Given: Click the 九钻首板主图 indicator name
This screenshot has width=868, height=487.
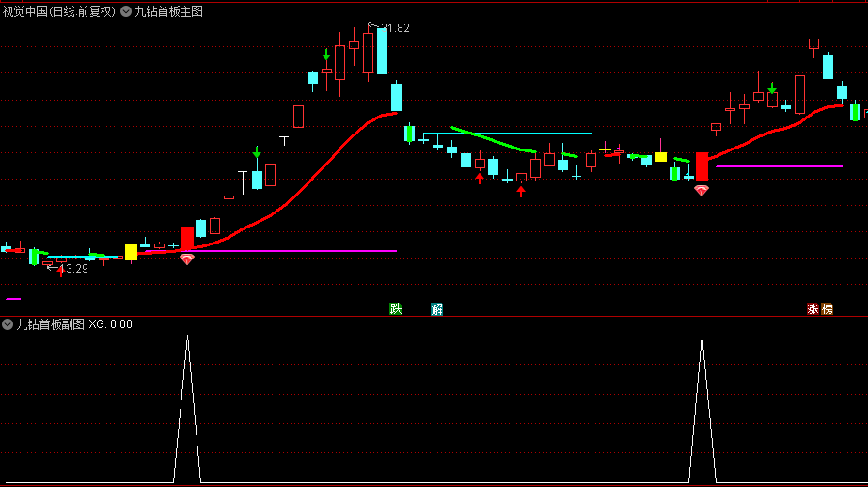Looking at the screenshot, I should [168, 11].
